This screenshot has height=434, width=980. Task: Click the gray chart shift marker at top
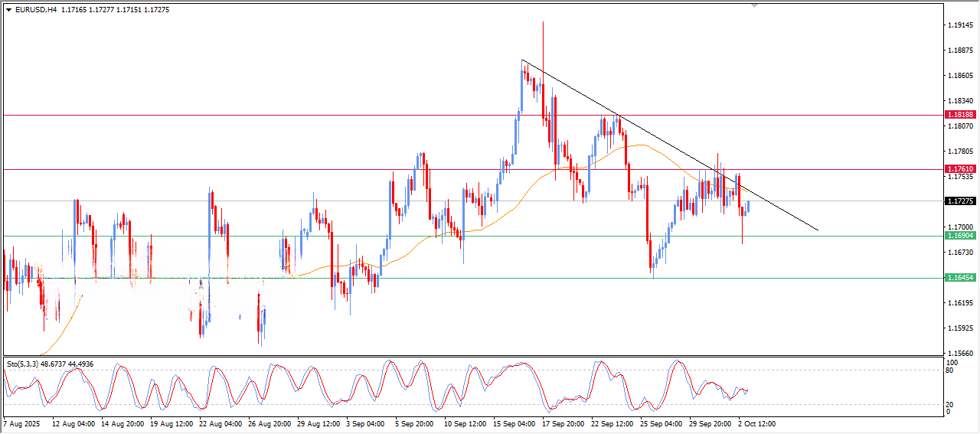[x=756, y=6]
